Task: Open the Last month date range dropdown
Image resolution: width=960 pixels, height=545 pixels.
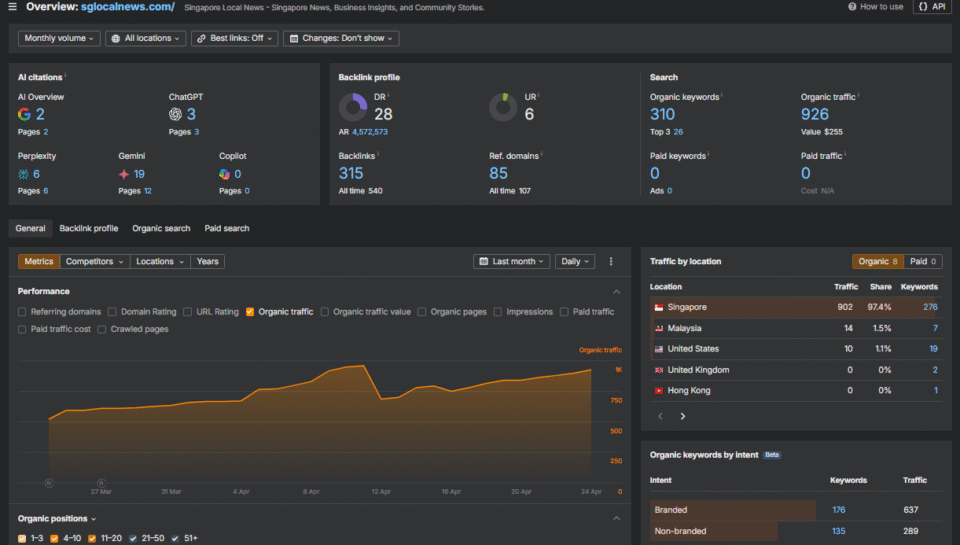Action: (511, 261)
